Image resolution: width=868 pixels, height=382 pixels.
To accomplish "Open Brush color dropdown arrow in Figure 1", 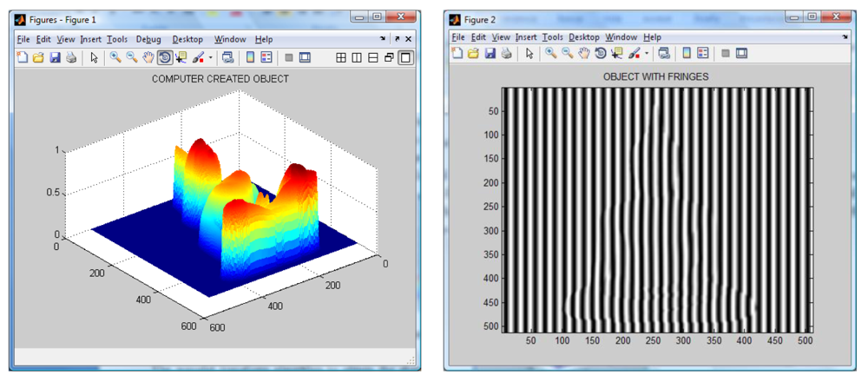I will pyautogui.click(x=210, y=58).
